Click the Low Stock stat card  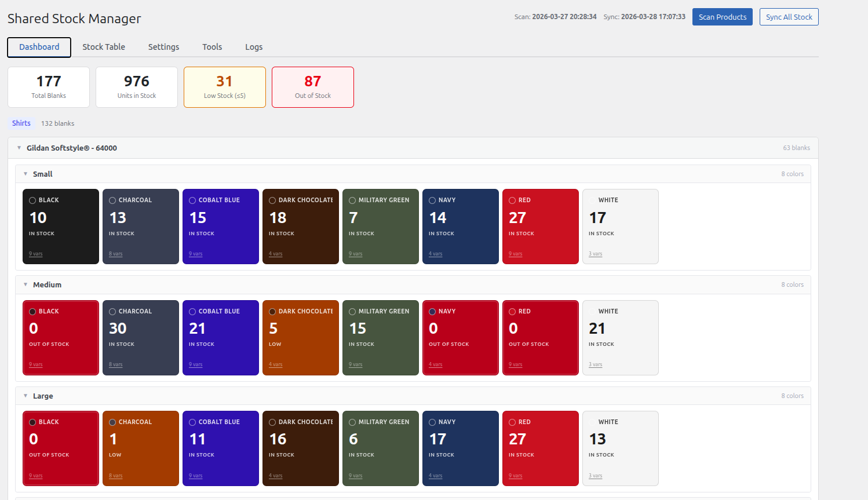pyautogui.click(x=225, y=87)
